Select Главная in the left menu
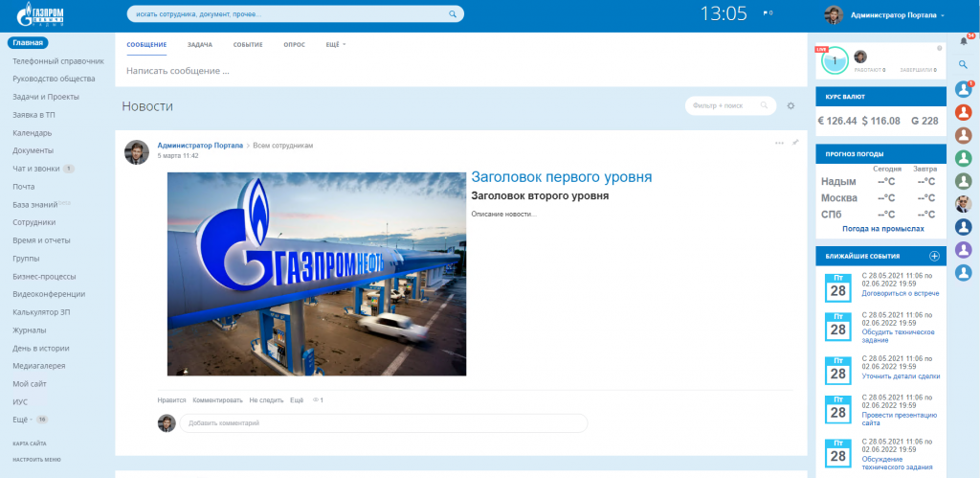This screenshot has width=980, height=478. (x=28, y=43)
